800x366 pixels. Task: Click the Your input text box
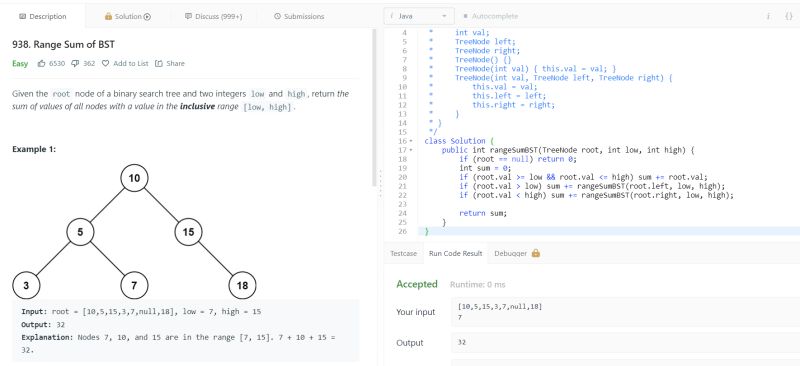[626, 312]
